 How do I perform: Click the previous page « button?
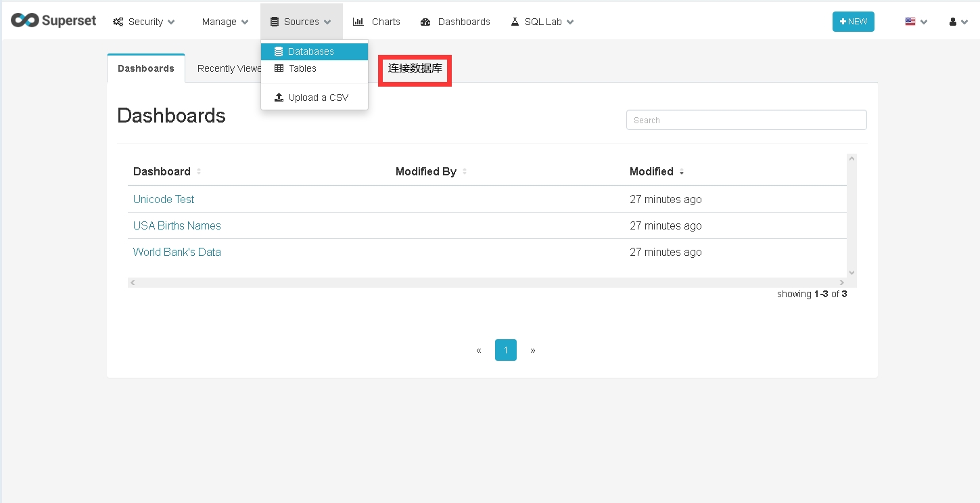(x=479, y=350)
